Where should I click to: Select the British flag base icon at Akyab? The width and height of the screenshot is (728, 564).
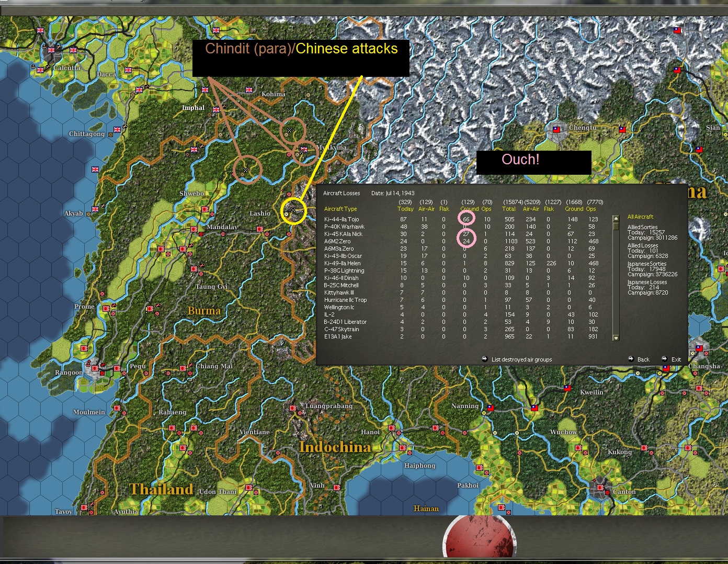(95, 209)
